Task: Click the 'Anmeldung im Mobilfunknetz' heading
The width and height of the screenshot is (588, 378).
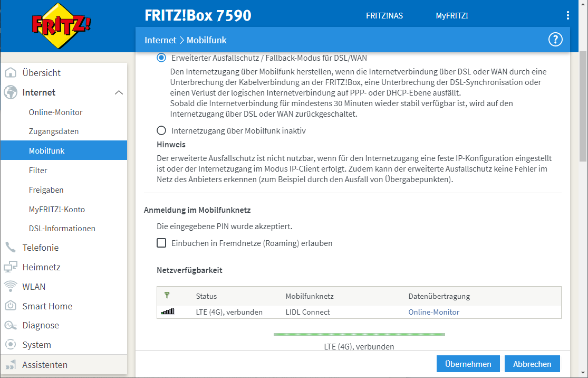Action: point(197,210)
